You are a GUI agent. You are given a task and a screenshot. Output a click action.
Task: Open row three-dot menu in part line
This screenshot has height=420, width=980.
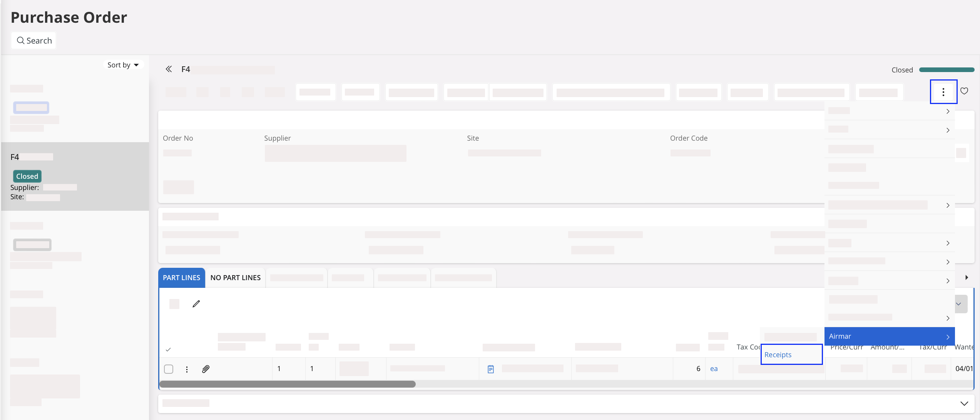click(x=187, y=369)
